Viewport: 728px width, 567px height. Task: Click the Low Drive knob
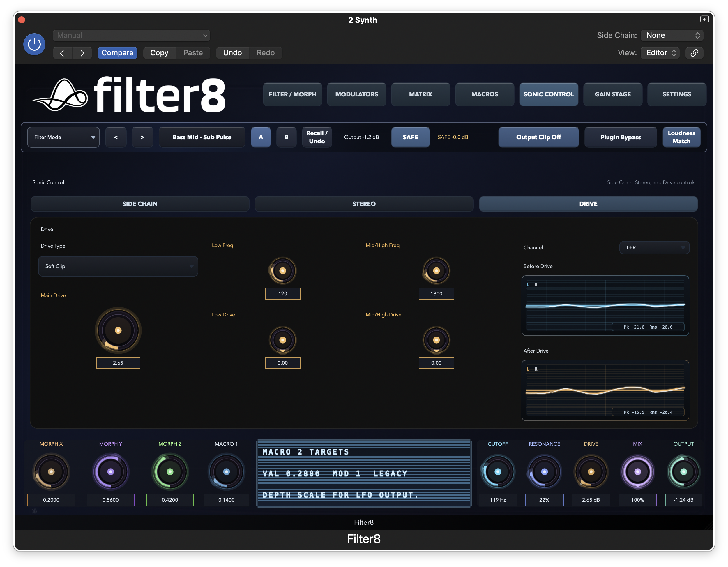pyautogui.click(x=282, y=340)
